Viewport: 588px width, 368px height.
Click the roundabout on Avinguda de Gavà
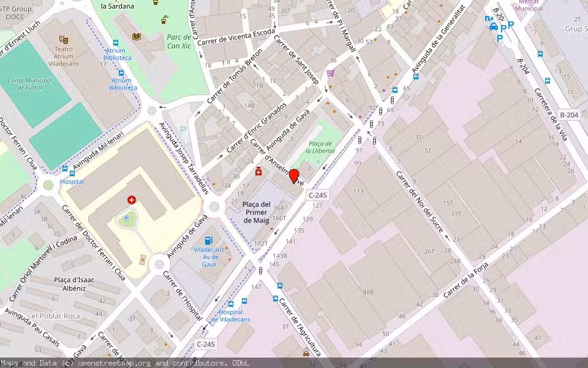pos(214,207)
